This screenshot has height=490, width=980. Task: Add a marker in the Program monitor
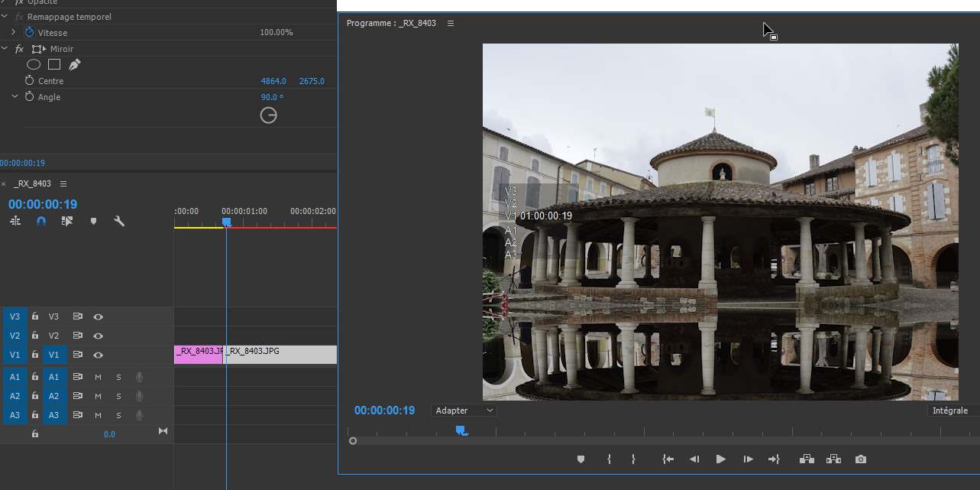click(581, 459)
